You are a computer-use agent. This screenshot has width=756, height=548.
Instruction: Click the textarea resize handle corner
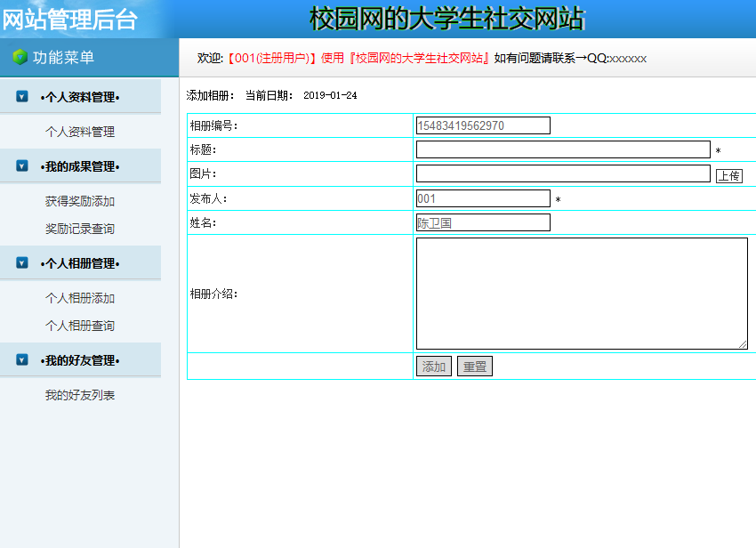743,344
